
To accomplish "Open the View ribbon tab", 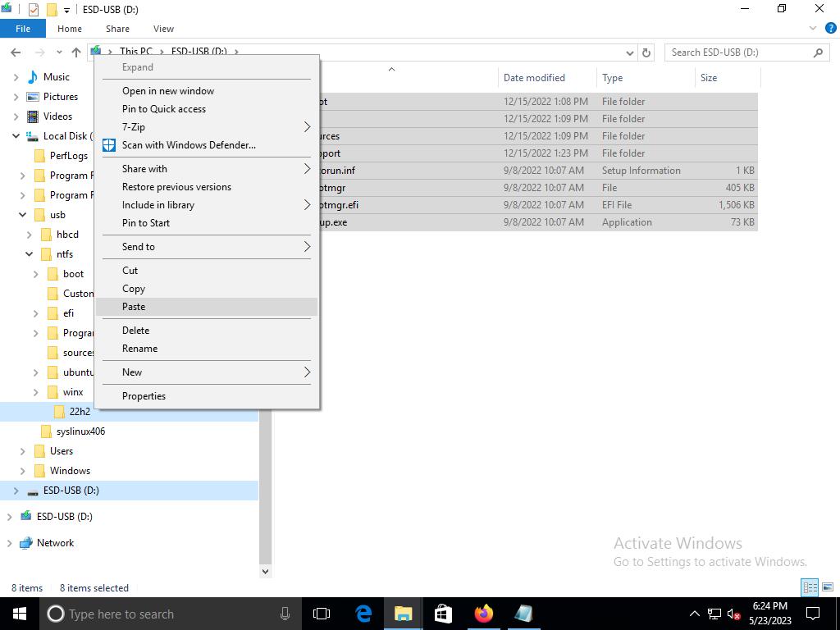I will [x=163, y=29].
